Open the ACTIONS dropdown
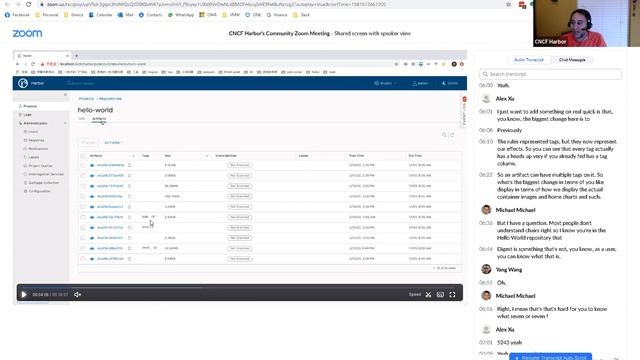Image resolution: width=640 pixels, height=360 pixels. point(113,142)
